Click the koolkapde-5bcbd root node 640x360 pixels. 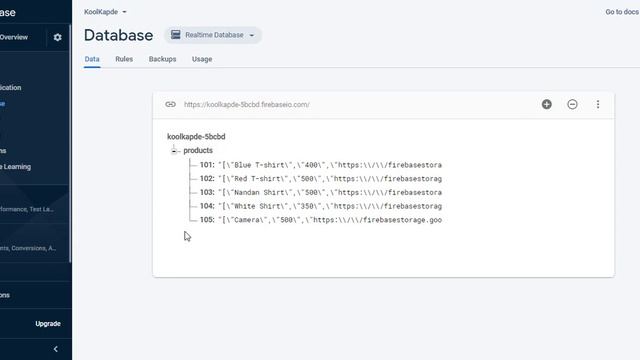[196, 137]
